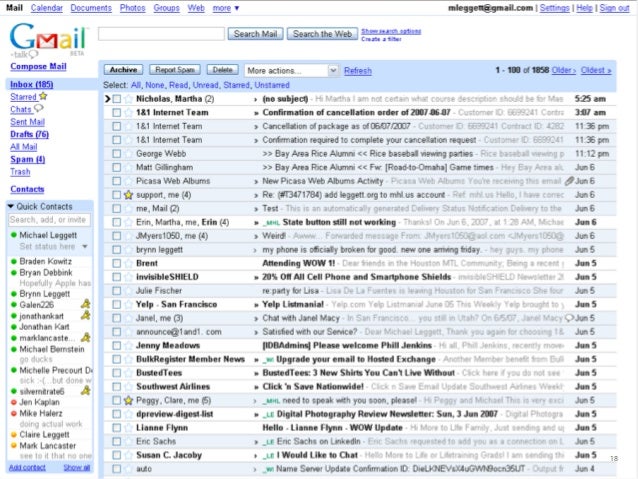The width and height of the screenshot is (638, 479).
Task: Click AIM buddy icon next to marklancaste
Action: 85,337
